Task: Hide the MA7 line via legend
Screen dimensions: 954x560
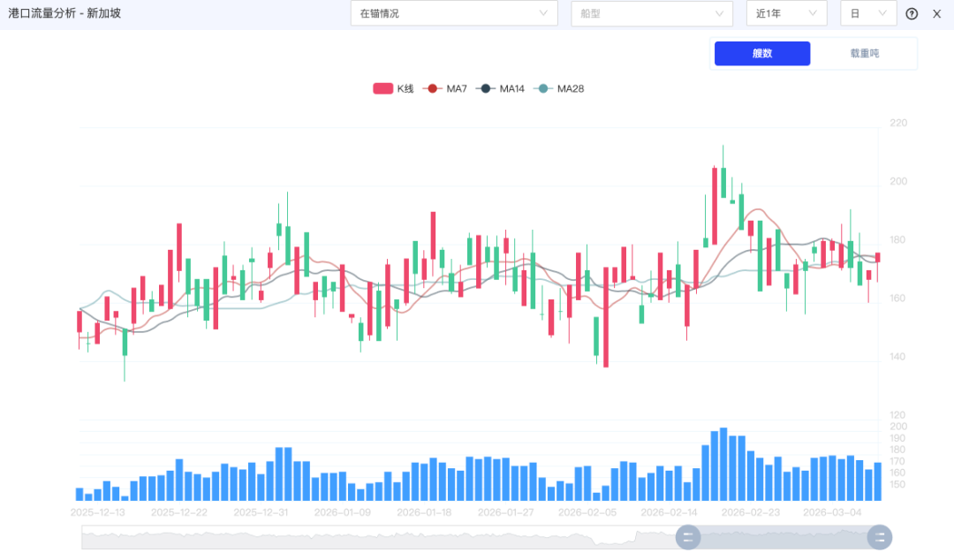Action: coord(445,88)
